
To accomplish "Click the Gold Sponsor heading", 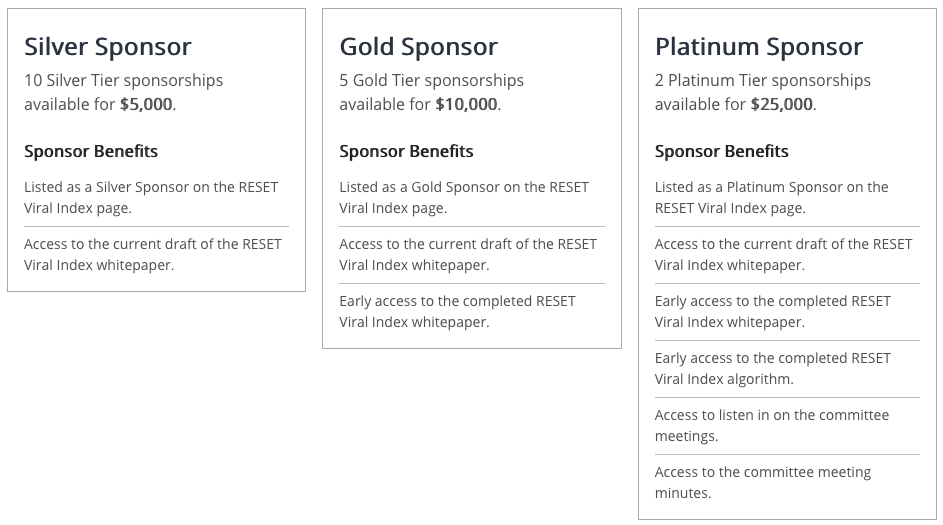I will (x=419, y=47).
